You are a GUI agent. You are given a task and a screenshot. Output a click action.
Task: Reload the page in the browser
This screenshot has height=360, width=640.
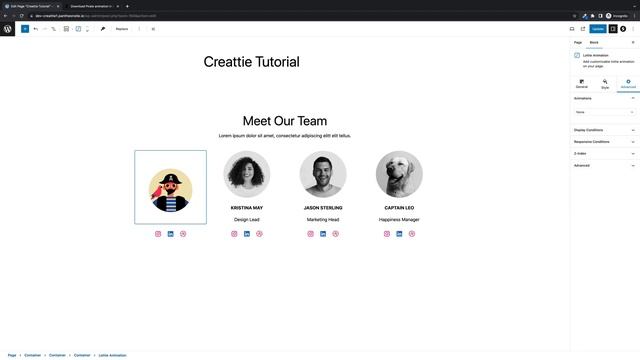pyautogui.click(x=22, y=16)
